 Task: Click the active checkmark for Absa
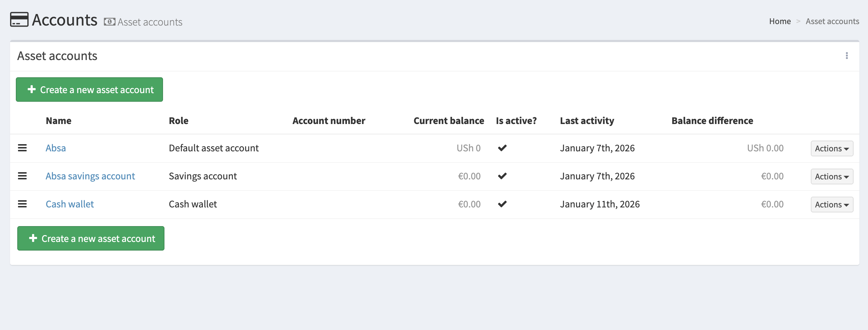click(x=502, y=147)
